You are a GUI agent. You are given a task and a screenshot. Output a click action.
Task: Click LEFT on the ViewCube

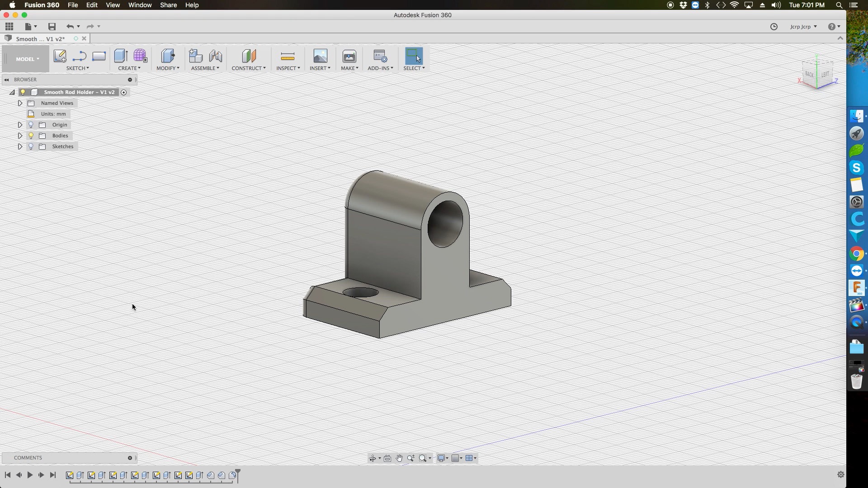coord(826,74)
